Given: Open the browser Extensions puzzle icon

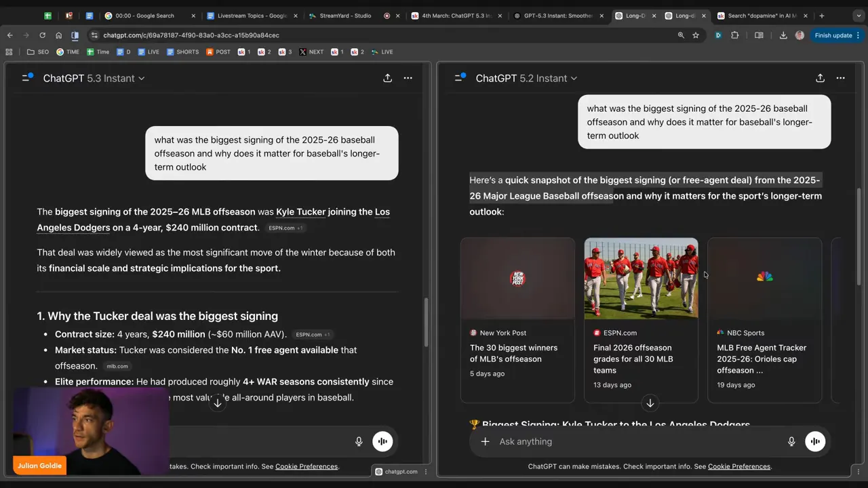Looking at the screenshot, I should 734,35.
